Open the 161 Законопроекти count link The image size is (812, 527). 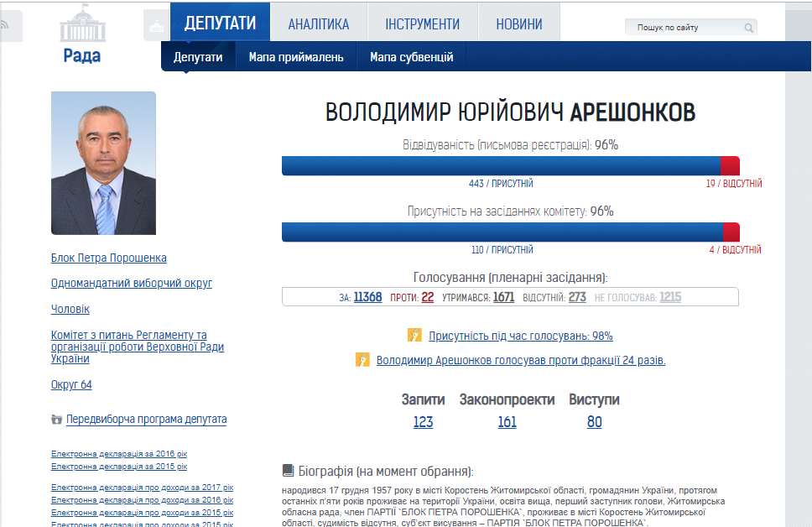coord(507,422)
